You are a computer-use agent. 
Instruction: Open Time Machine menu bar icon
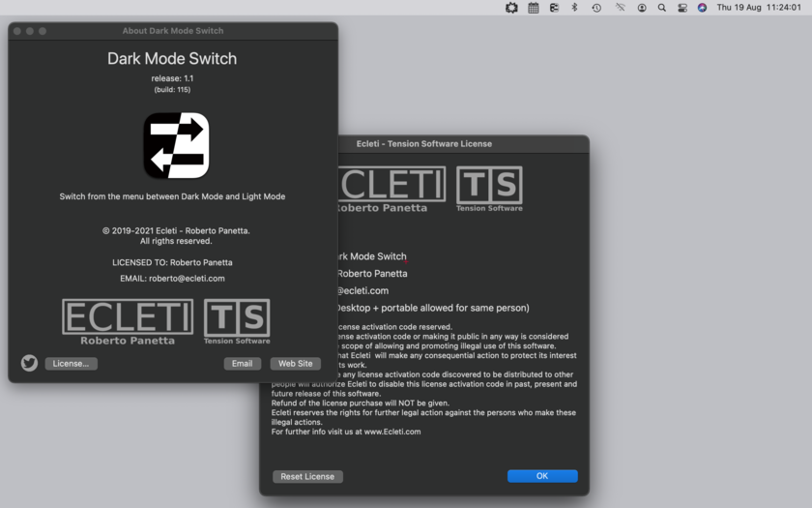[596, 8]
